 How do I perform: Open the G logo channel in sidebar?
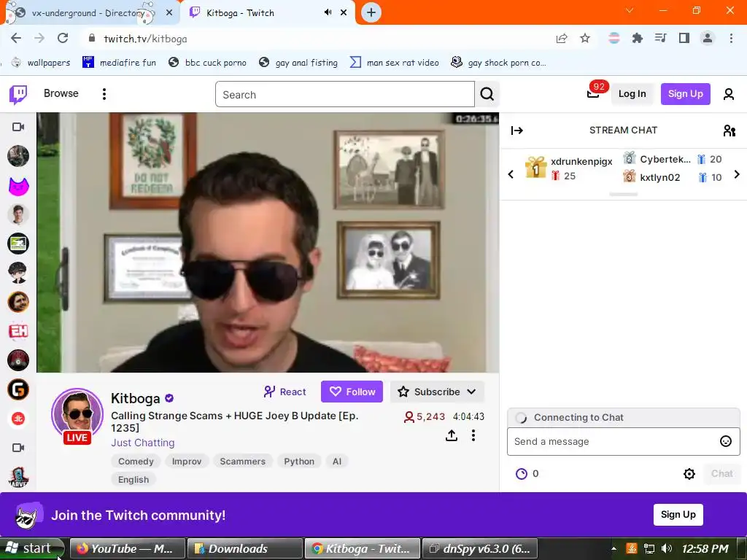tap(18, 389)
